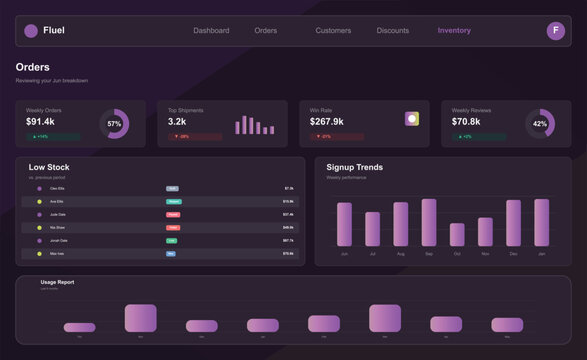Click the $91.4k Weekly Orders value
The image size is (587, 360).
[40, 122]
